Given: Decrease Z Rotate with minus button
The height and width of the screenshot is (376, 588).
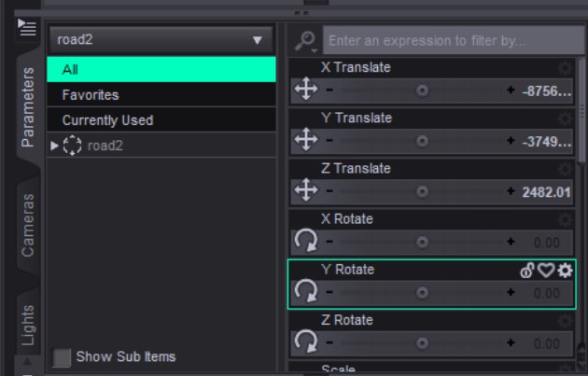Looking at the screenshot, I should tap(329, 343).
